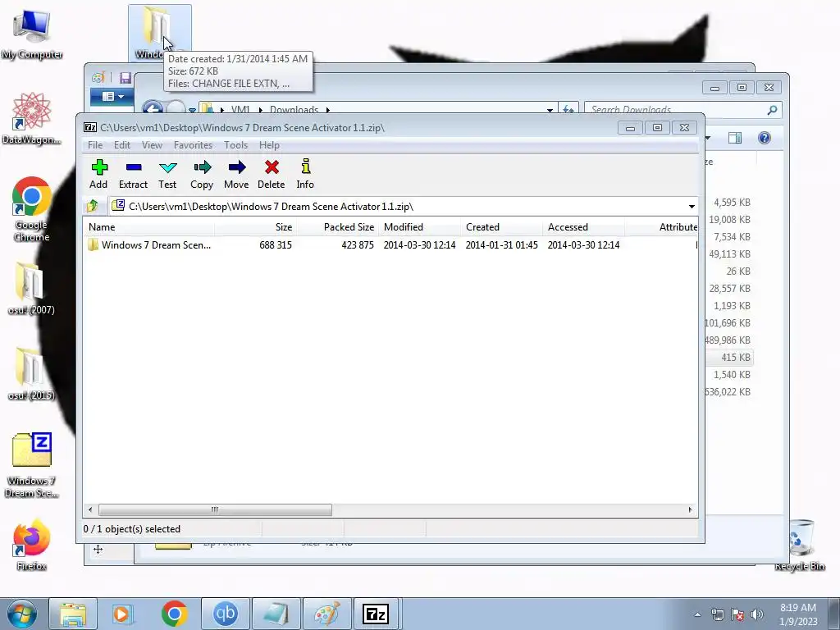Switch to qBittorrent in the taskbar

coord(226,614)
